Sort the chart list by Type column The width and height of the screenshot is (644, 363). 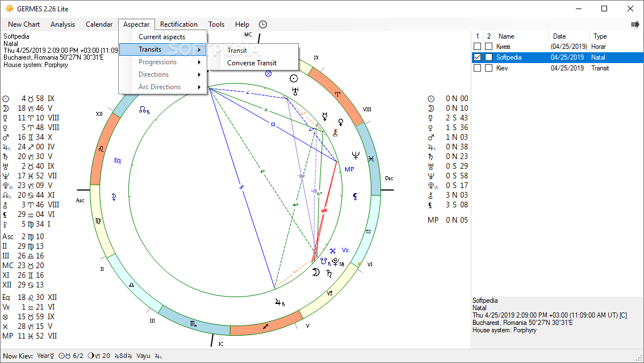coord(616,36)
